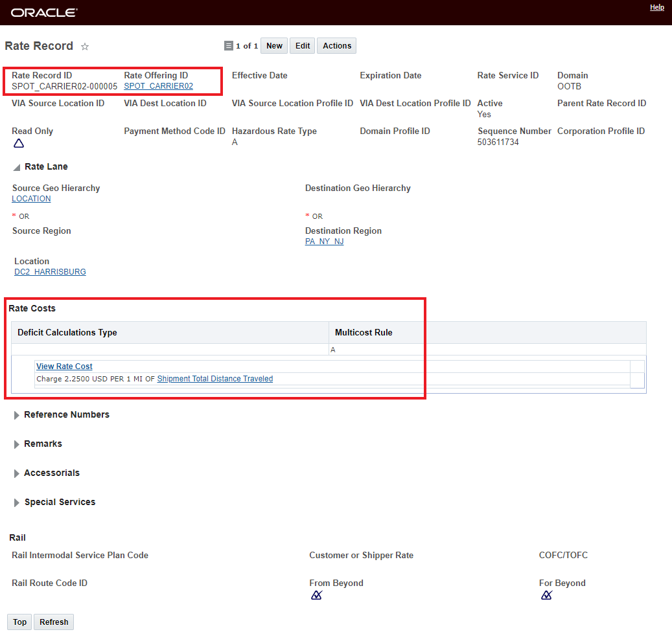Click the Oracle logo
This screenshot has width=672, height=632.
point(44,12)
